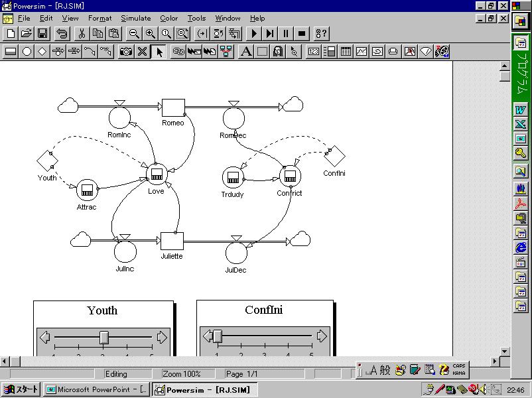Open the Format menu
532x398 pixels.
(100, 19)
